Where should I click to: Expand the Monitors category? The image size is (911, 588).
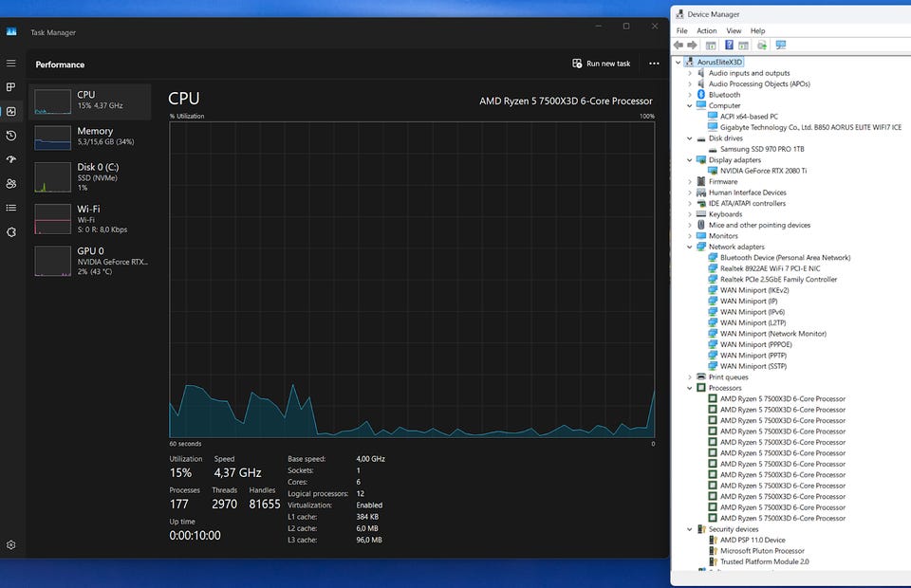point(690,236)
